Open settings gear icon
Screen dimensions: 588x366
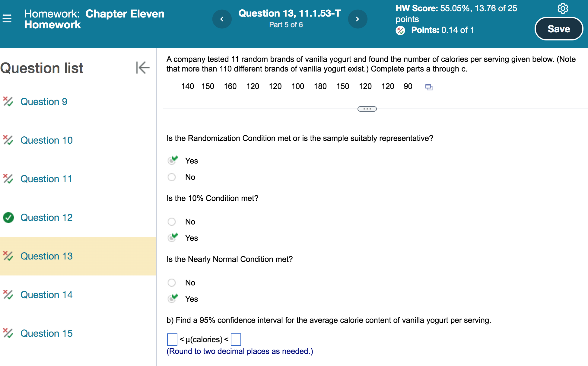coord(563,8)
